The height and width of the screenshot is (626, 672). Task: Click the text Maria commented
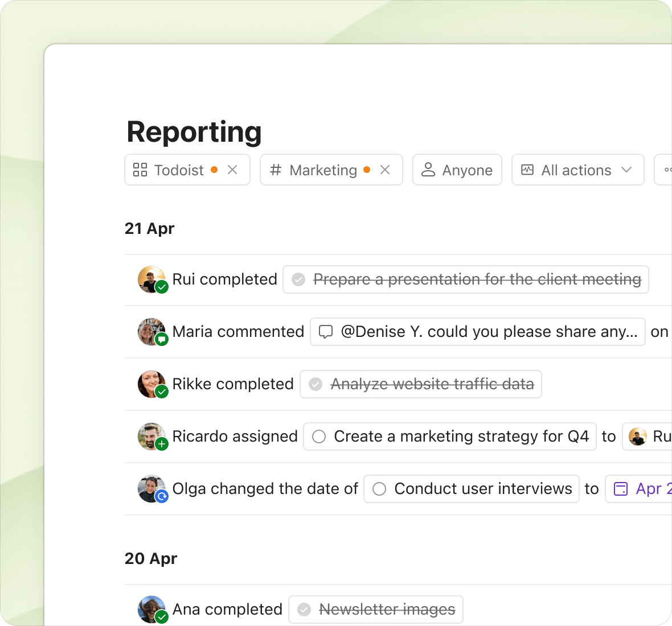[238, 331]
